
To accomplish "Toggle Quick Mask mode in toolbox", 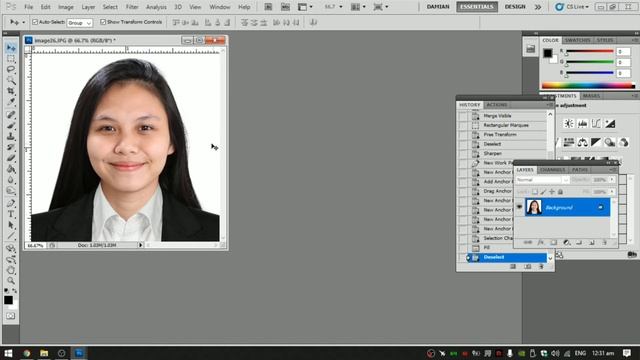I will coord(10,316).
